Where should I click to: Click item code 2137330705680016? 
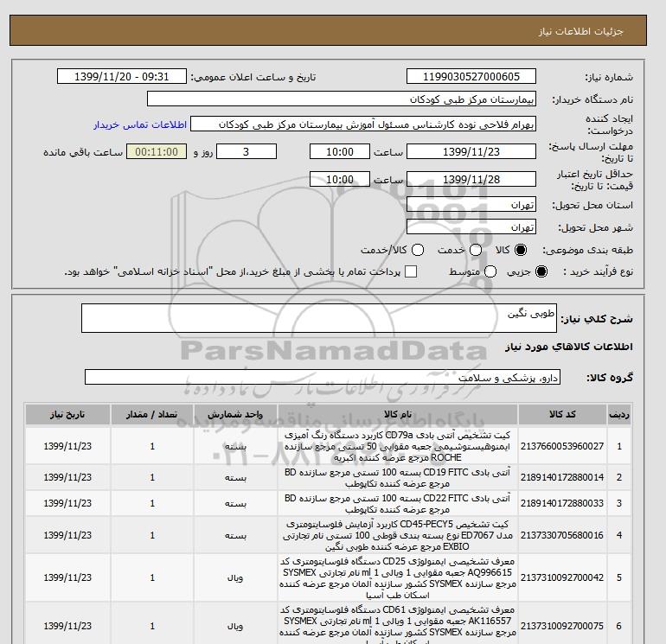(562, 535)
